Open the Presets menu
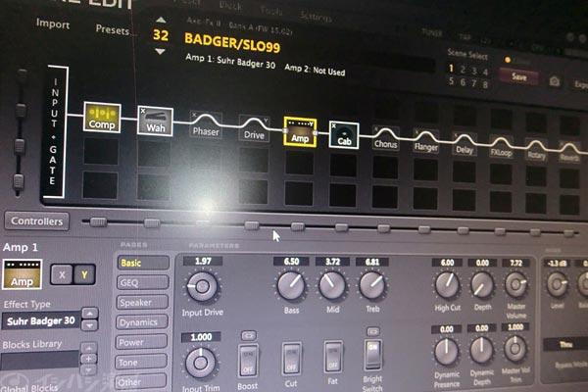 tap(113, 29)
